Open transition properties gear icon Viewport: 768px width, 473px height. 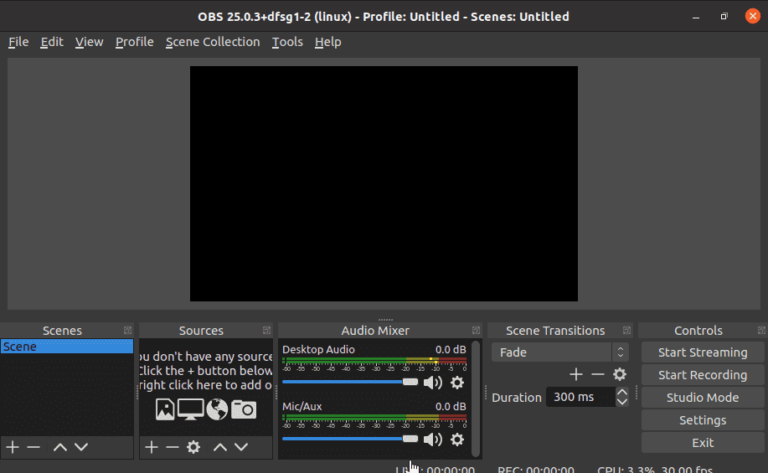point(619,374)
